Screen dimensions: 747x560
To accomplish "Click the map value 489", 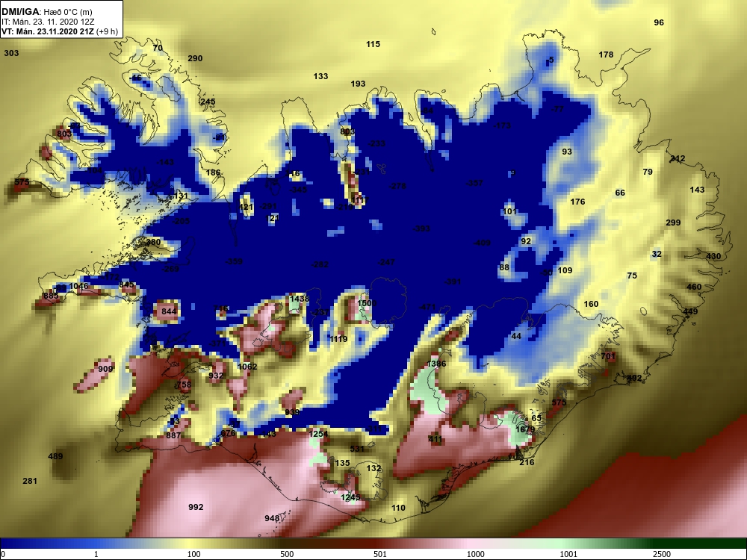I will (x=55, y=456).
